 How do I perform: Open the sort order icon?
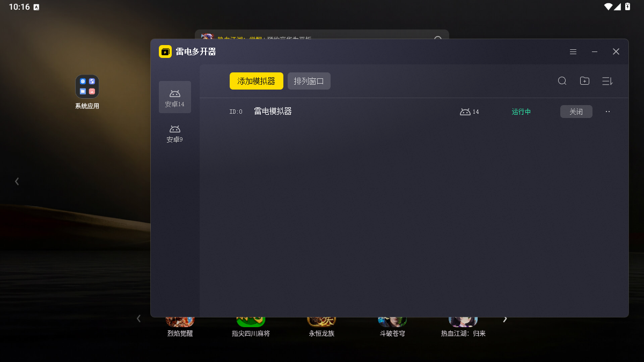pyautogui.click(x=607, y=81)
